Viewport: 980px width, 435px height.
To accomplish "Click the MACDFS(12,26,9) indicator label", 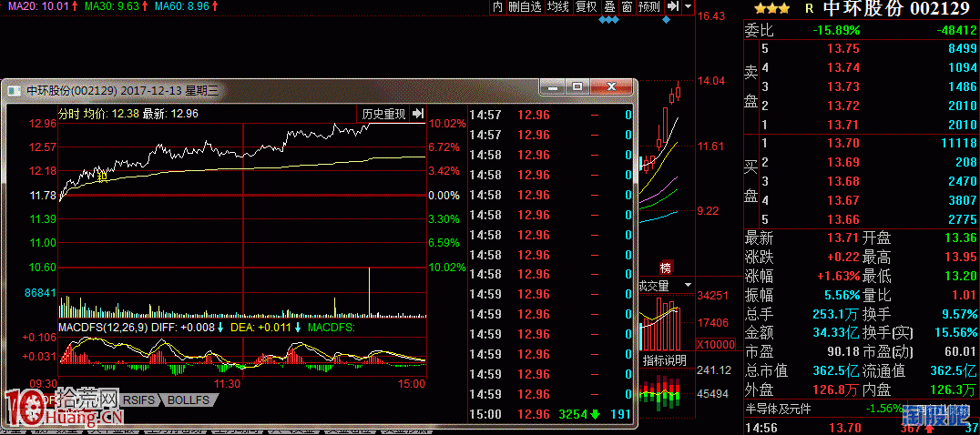I will [x=103, y=327].
